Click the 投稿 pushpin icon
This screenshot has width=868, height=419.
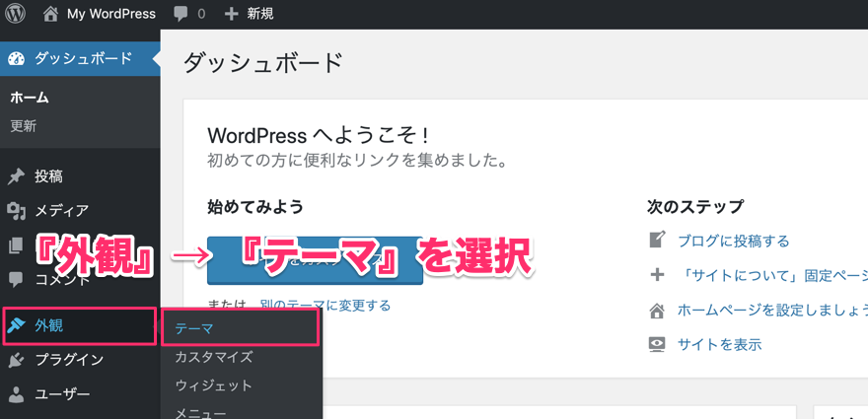17,177
